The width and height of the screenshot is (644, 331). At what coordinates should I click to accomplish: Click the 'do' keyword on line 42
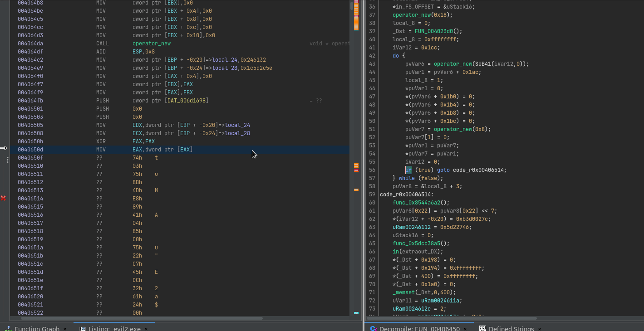click(x=396, y=56)
